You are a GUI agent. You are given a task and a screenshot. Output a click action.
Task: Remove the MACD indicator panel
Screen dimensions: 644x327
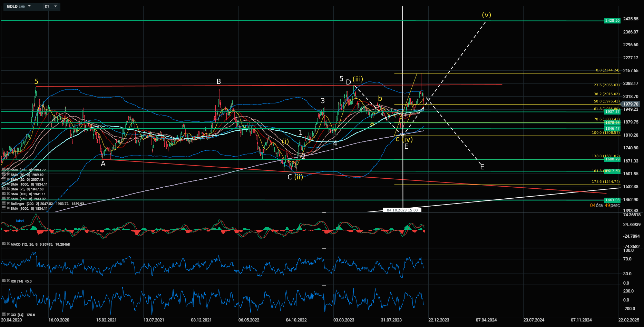[x=8, y=244]
